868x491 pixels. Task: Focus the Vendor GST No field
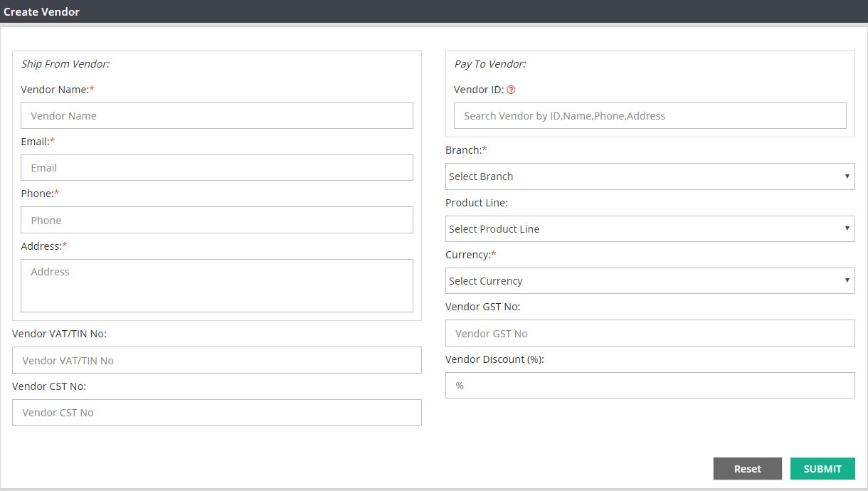(650, 334)
